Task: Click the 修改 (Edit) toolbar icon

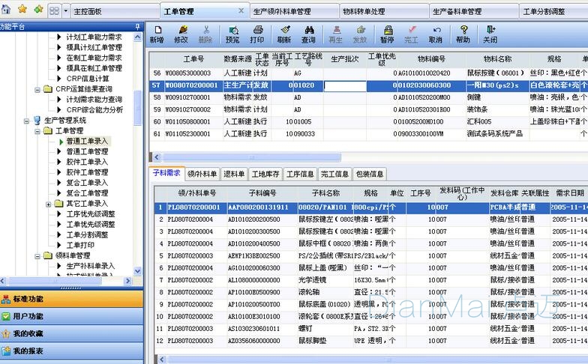Action: point(181,34)
